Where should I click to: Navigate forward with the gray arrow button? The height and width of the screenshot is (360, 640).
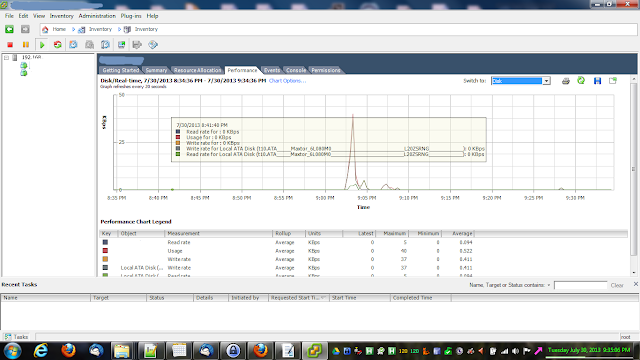click(x=25, y=29)
